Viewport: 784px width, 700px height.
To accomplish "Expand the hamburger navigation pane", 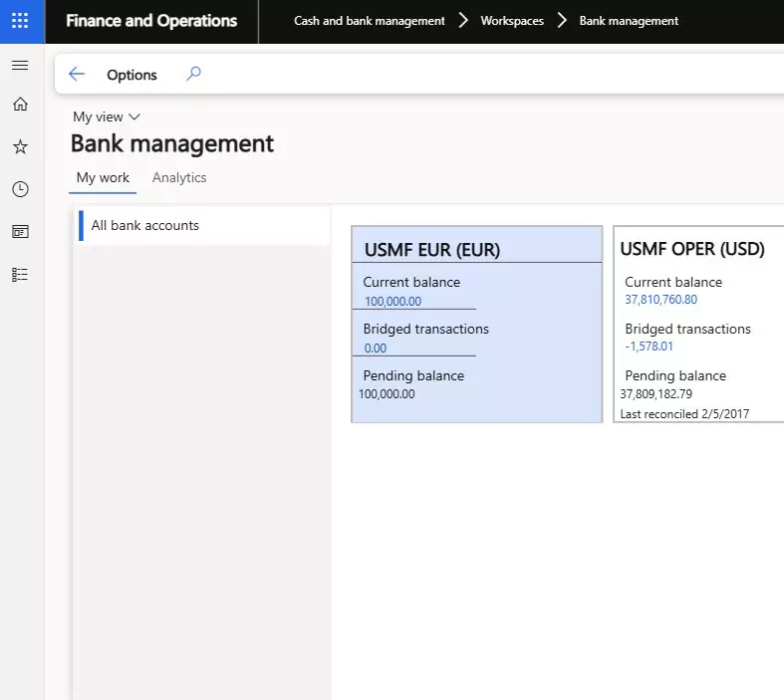I will click(x=20, y=66).
